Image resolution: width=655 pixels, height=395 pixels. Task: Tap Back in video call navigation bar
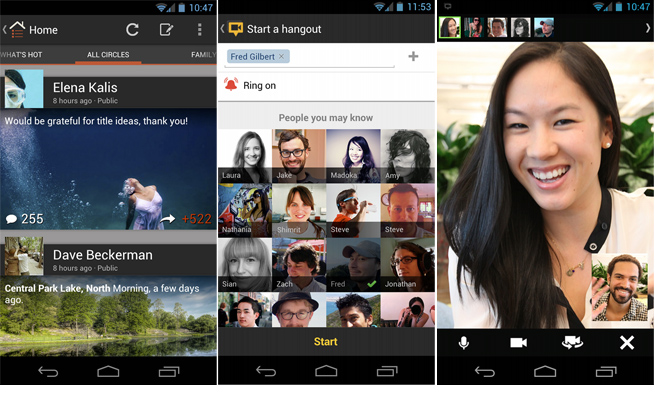pyautogui.click(x=485, y=371)
